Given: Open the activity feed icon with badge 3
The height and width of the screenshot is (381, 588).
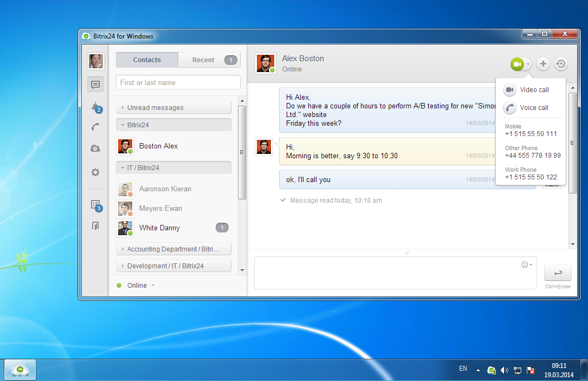Looking at the screenshot, I should pyautogui.click(x=95, y=205).
